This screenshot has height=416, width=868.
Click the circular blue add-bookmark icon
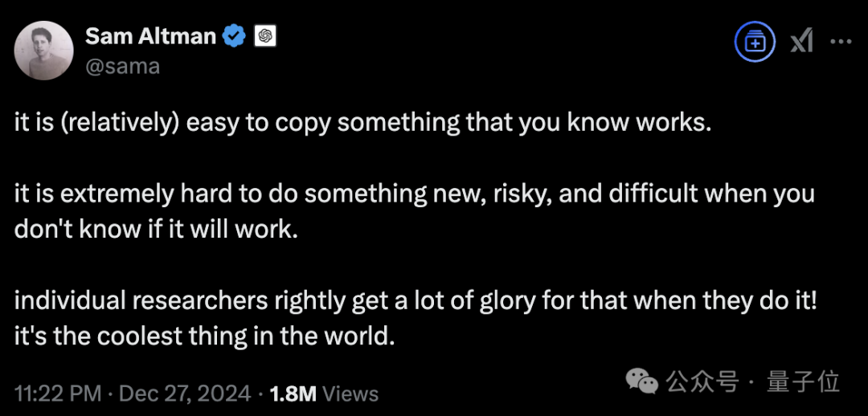pyautogui.click(x=755, y=42)
